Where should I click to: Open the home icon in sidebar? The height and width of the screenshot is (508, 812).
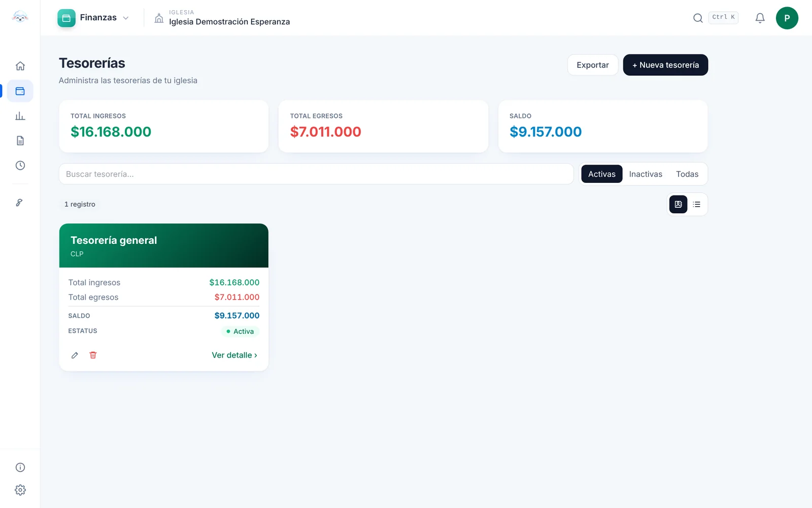point(20,66)
